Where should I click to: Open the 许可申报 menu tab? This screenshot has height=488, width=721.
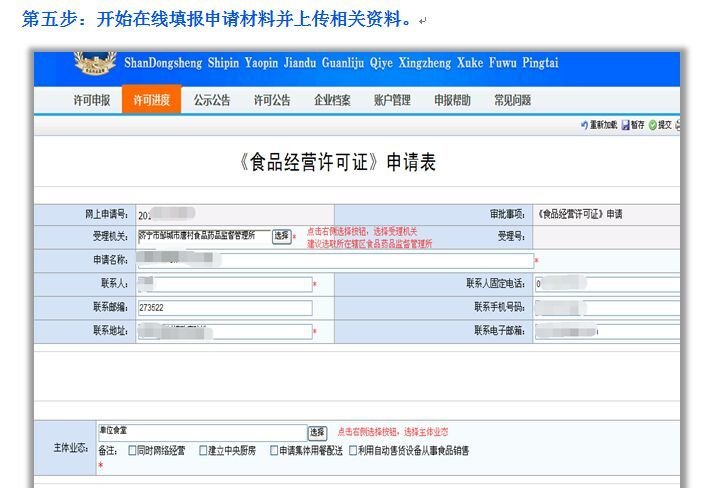(x=92, y=100)
